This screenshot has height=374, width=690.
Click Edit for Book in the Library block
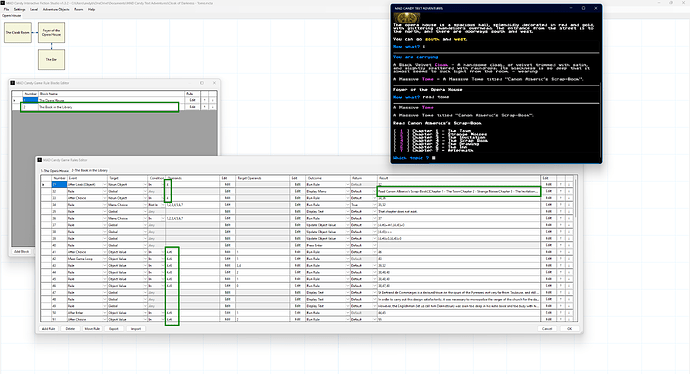[192, 107]
